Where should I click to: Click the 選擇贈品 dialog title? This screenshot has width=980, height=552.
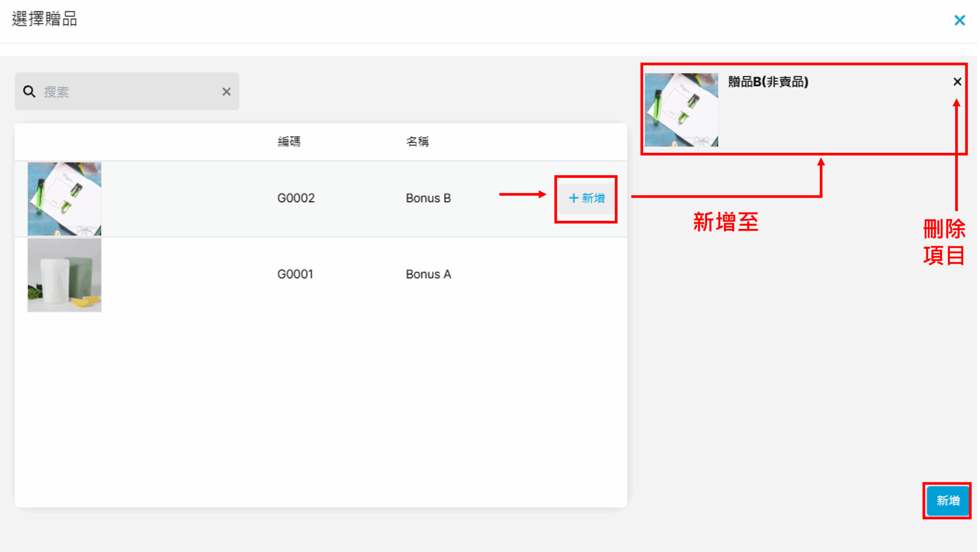pyautogui.click(x=44, y=19)
